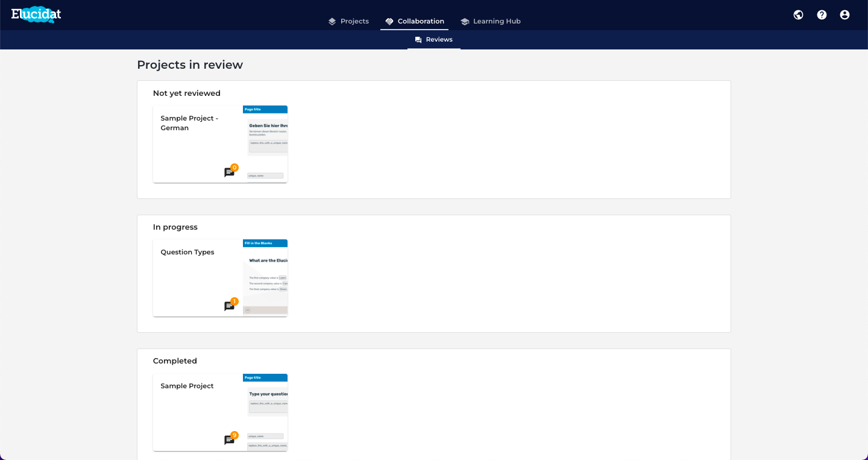Open the completed Sample Project title
This screenshot has width=868, height=460.
(187, 386)
